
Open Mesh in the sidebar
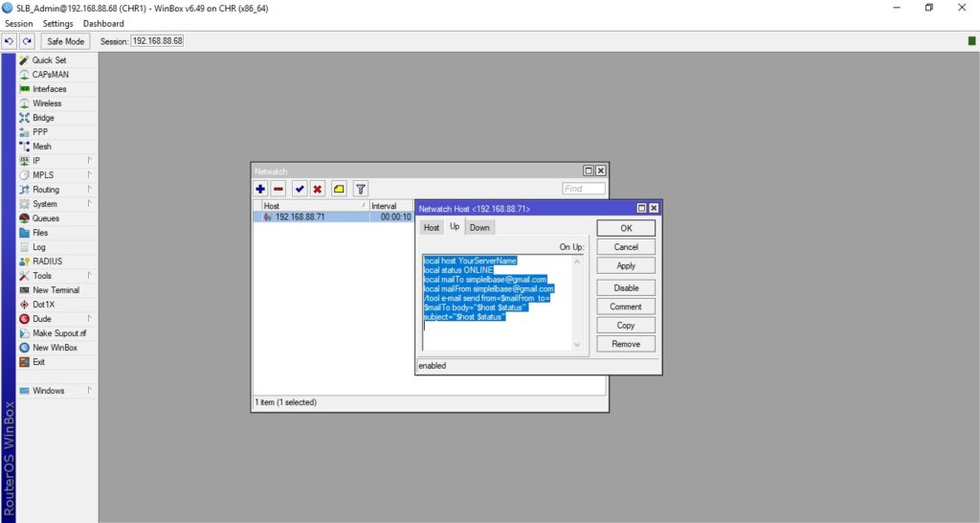[x=56, y=147]
